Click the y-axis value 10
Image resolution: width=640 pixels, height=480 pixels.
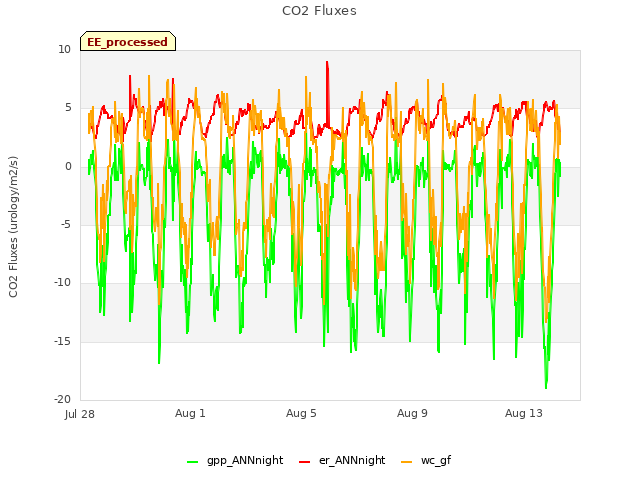coord(64,50)
